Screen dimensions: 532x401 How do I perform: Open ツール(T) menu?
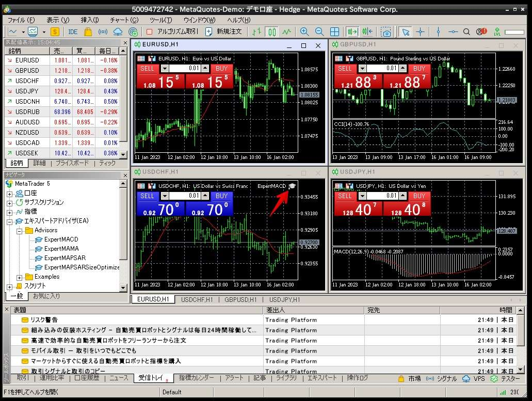tap(161, 20)
